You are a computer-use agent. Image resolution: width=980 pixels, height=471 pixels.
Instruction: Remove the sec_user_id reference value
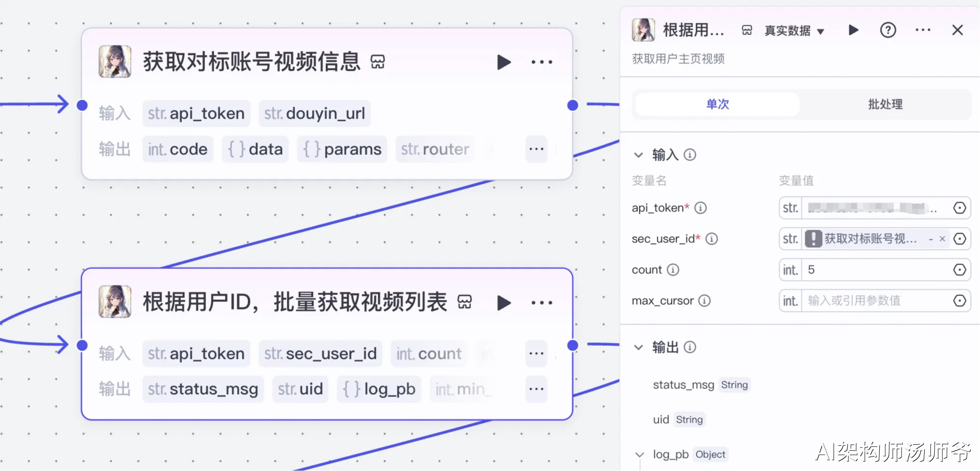click(x=942, y=239)
